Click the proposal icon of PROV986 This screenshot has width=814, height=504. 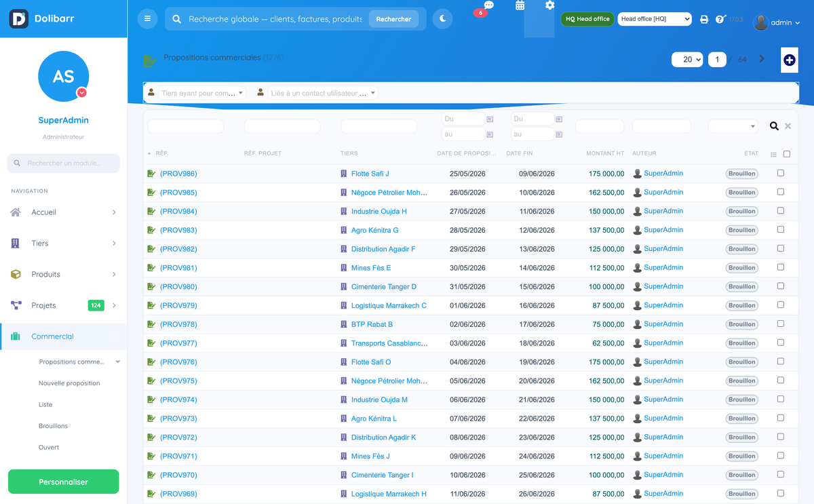pyautogui.click(x=151, y=174)
